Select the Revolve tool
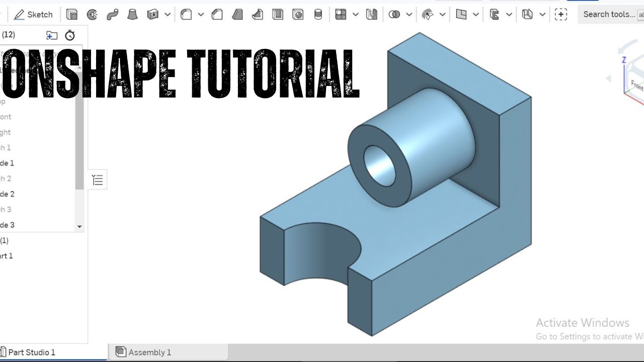The width and height of the screenshot is (644, 362). click(x=92, y=15)
